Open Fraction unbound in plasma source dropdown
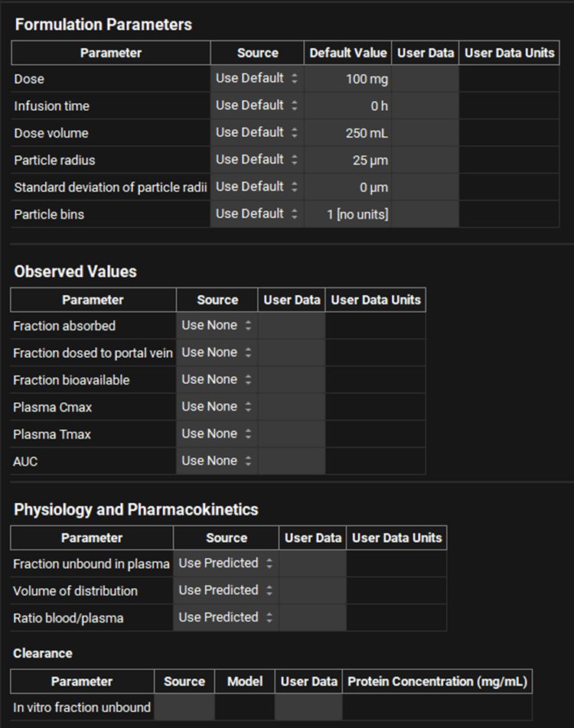574x728 pixels. 226,564
